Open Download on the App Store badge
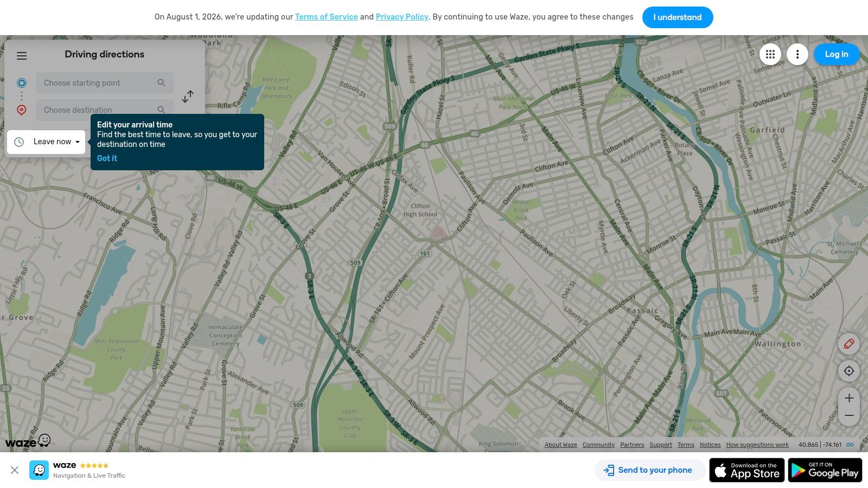The image size is (868, 488). [x=747, y=470]
